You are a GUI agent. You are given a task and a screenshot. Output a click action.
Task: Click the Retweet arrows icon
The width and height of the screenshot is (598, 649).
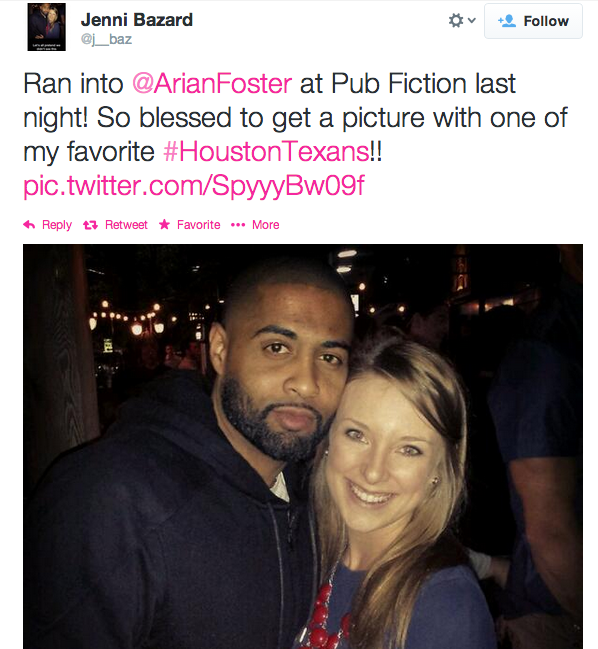click(x=90, y=225)
